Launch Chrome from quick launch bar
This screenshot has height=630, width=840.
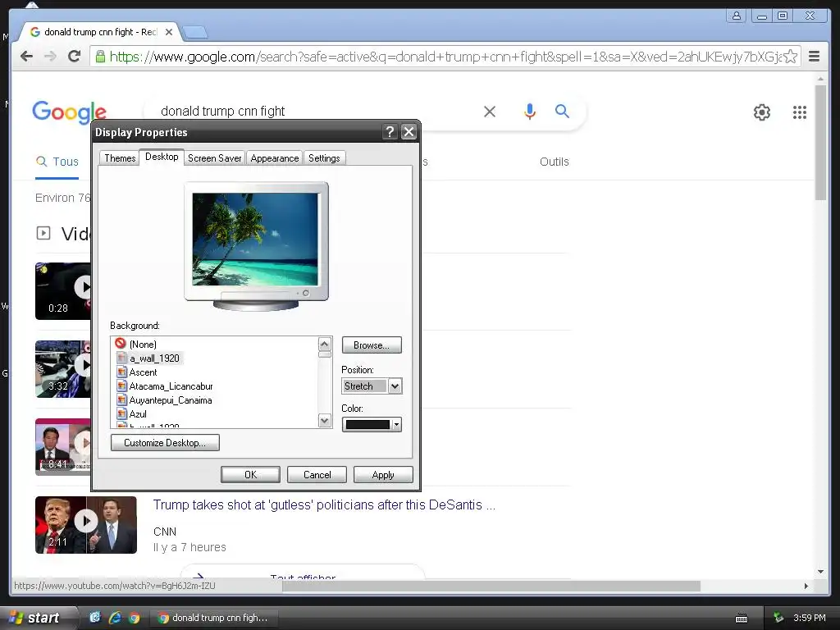pos(134,618)
